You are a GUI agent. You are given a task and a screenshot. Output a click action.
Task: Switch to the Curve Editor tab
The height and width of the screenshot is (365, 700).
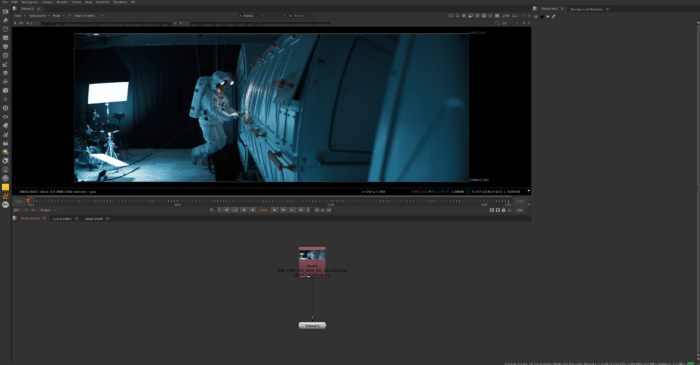point(62,219)
